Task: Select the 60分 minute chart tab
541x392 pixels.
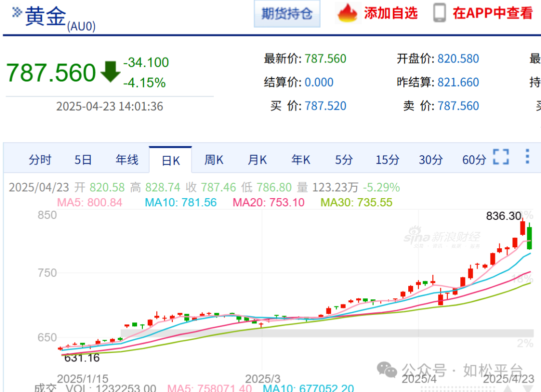Action: pyautogui.click(x=474, y=160)
